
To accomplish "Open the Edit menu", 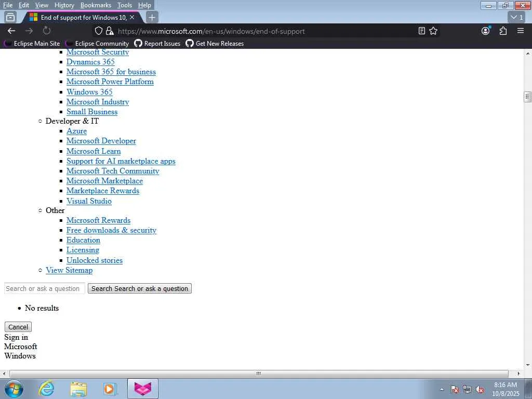I will coord(23,5).
